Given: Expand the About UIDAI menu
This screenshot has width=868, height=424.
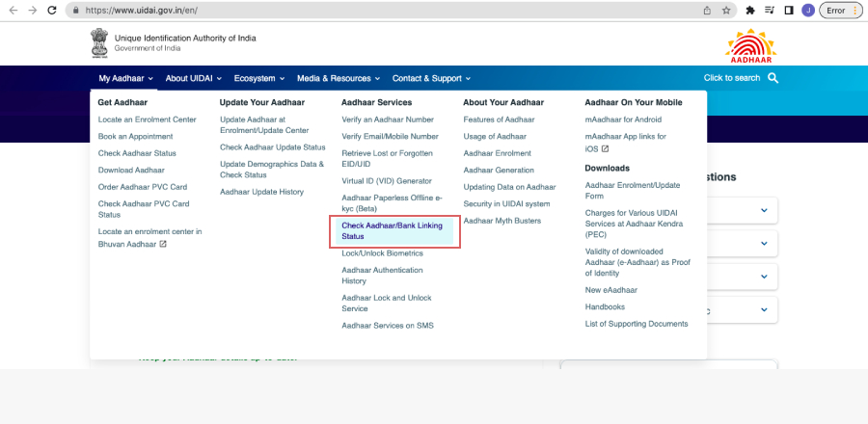Looking at the screenshot, I should [x=193, y=78].
